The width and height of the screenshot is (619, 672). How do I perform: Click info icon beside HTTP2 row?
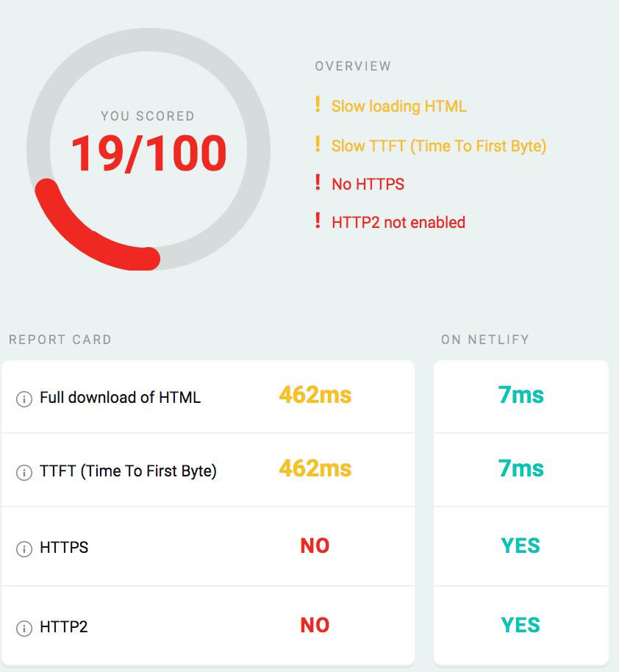coord(24,629)
